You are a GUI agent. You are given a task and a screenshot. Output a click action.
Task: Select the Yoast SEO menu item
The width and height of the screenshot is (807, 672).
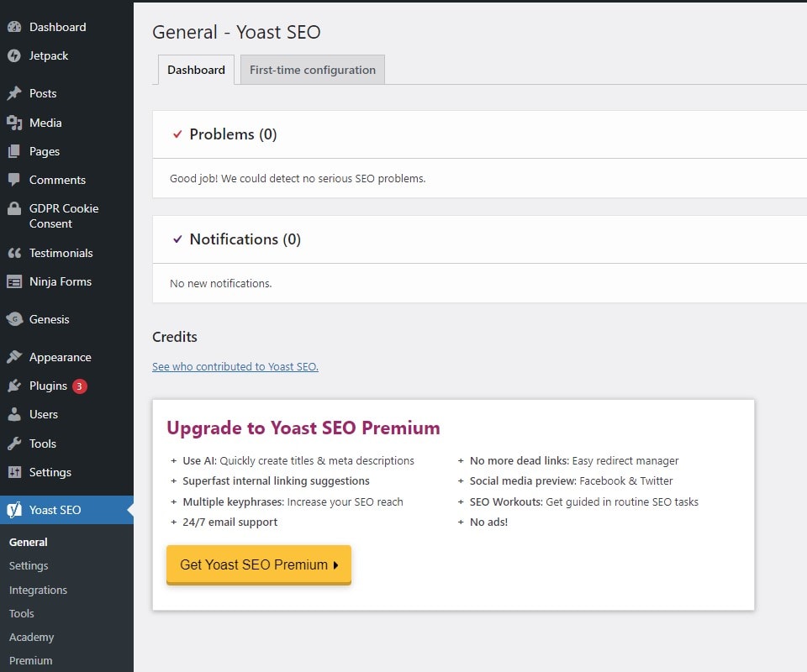tap(67, 510)
